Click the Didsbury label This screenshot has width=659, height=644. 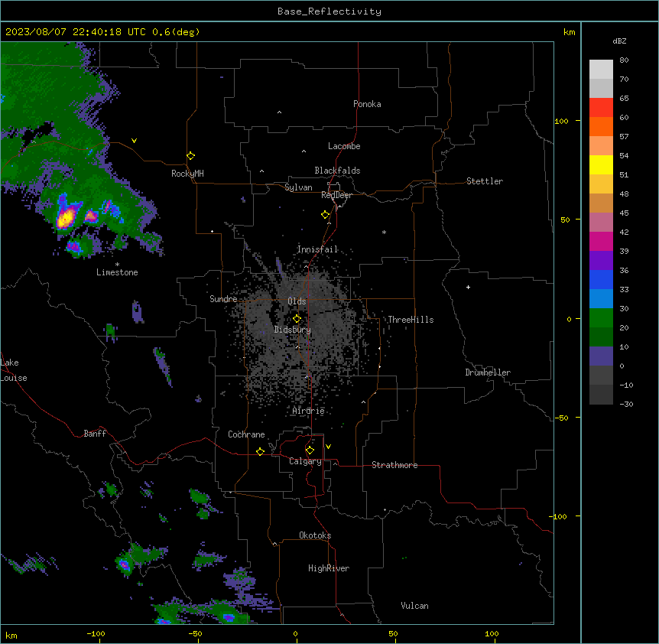pos(293,330)
